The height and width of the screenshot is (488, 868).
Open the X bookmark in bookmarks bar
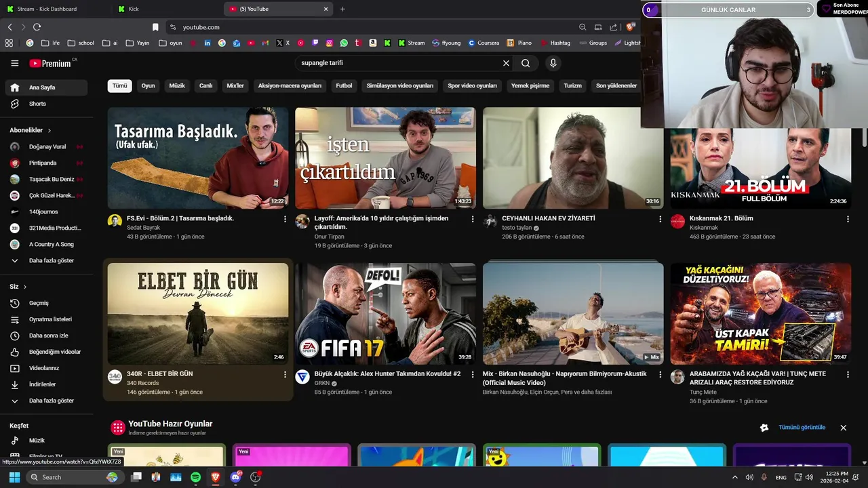click(x=283, y=43)
